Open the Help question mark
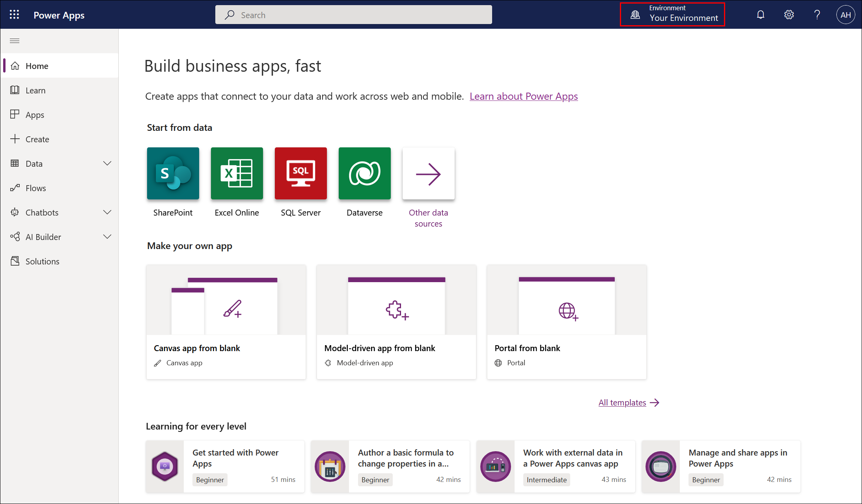The image size is (862, 504). coord(817,15)
